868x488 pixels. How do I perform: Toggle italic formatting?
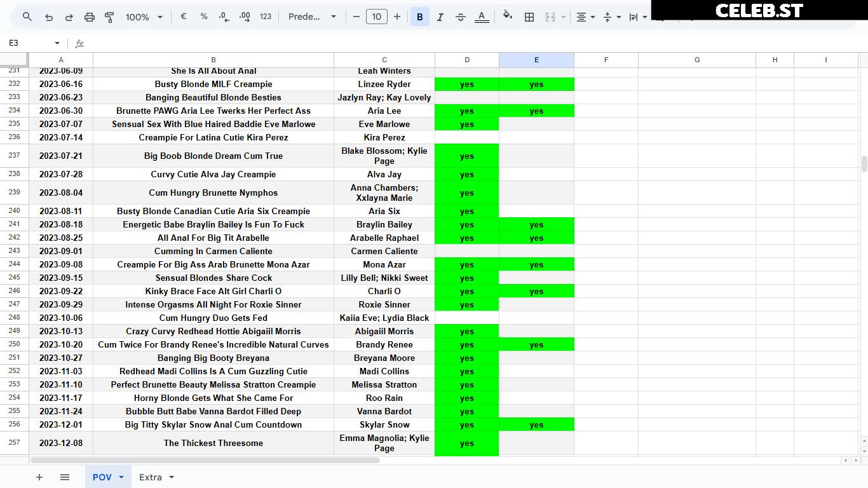tap(440, 17)
